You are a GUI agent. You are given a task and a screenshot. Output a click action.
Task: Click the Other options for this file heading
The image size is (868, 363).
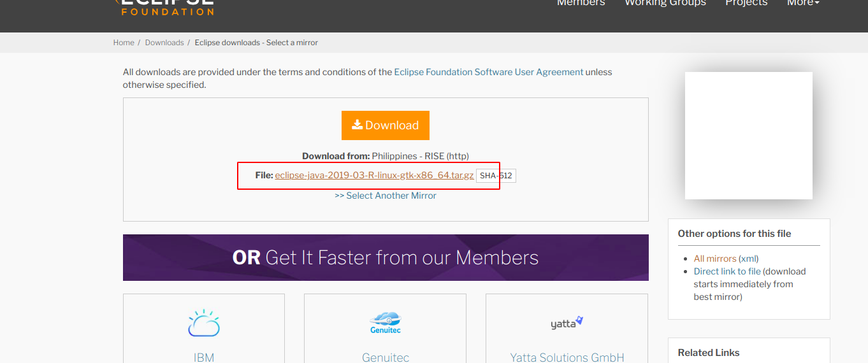click(x=734, y=234)
